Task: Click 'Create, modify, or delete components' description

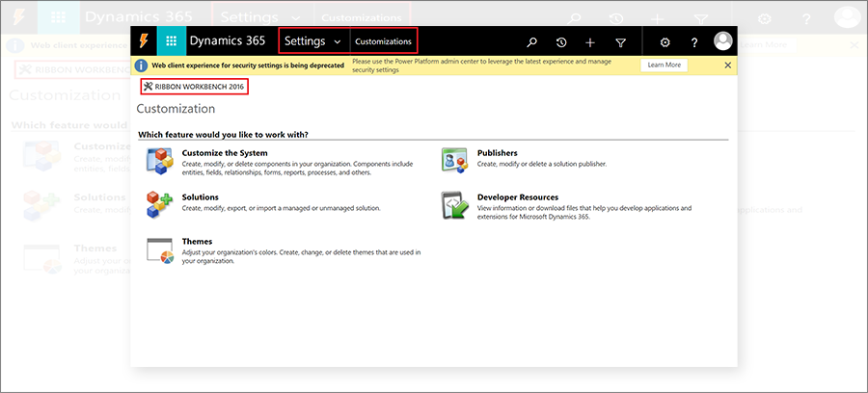Action: tap(297, 168)
